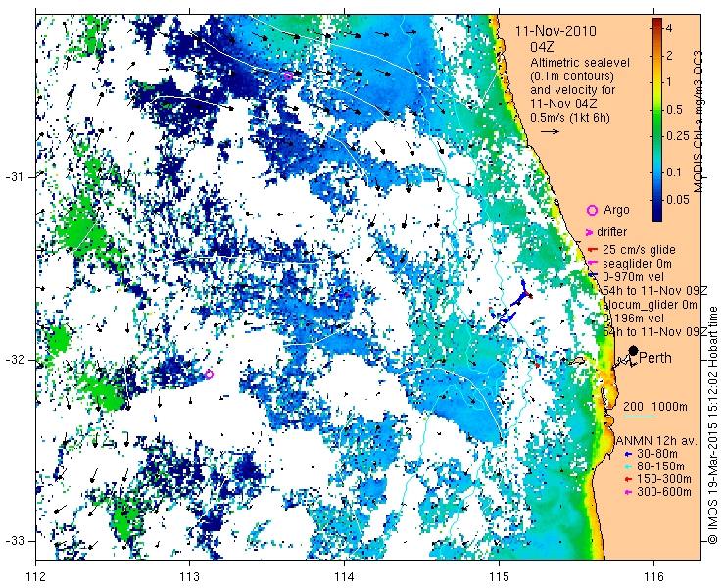Click the Altimetric sealevel text
725x588 pixels.
(x=580, y=63)
